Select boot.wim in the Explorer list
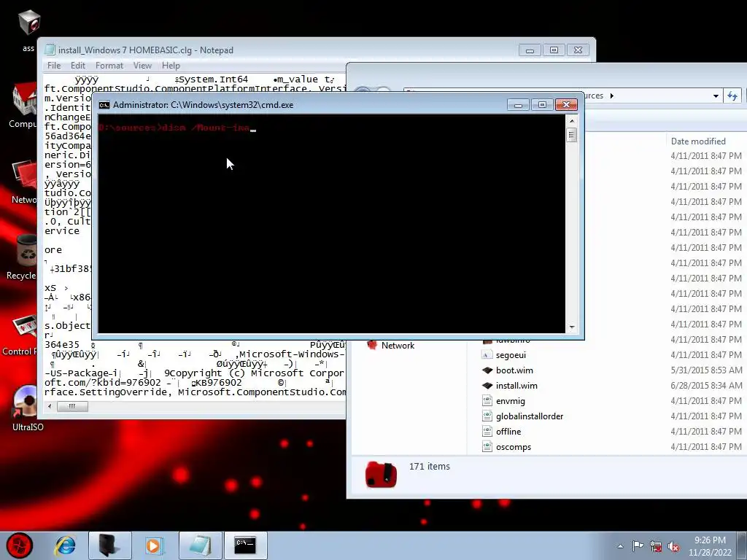 pyautogui.click(x=508, y=370)
